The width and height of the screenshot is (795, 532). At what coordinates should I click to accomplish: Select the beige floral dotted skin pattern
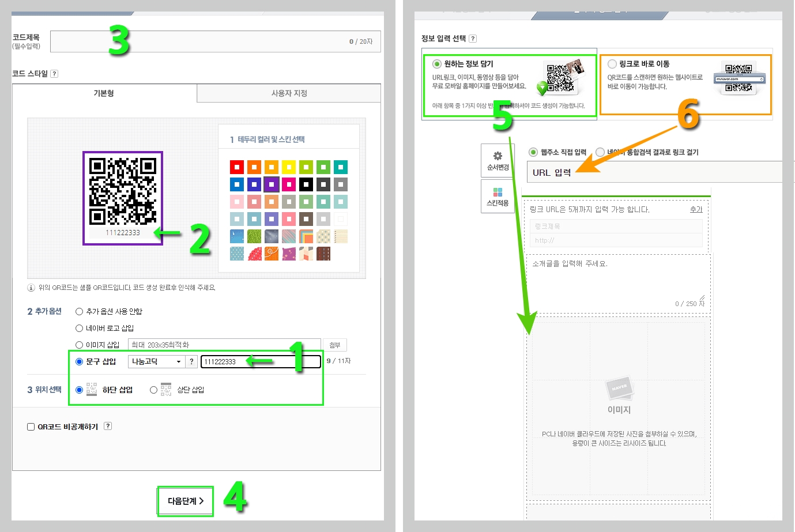pos(323,236)
